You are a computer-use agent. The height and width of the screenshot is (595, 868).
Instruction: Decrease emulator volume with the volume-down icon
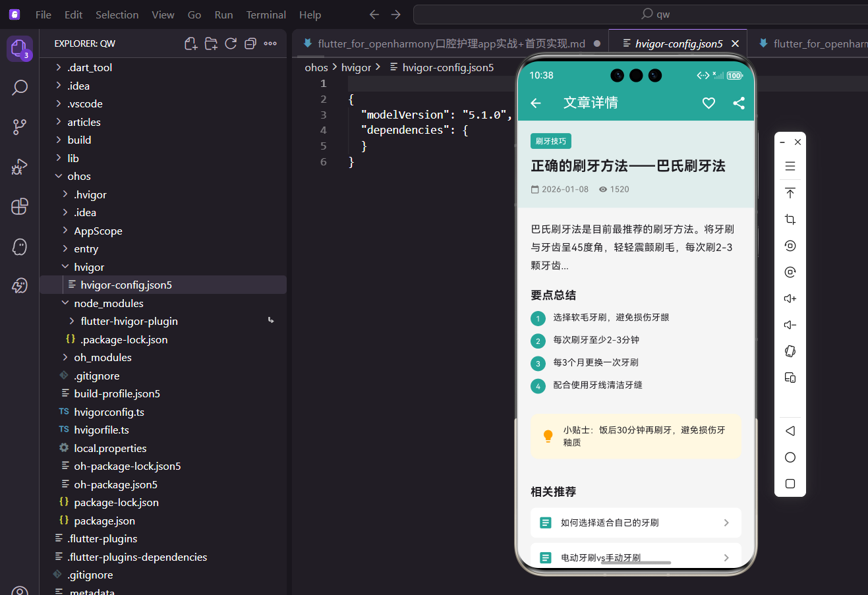point(790,325)
